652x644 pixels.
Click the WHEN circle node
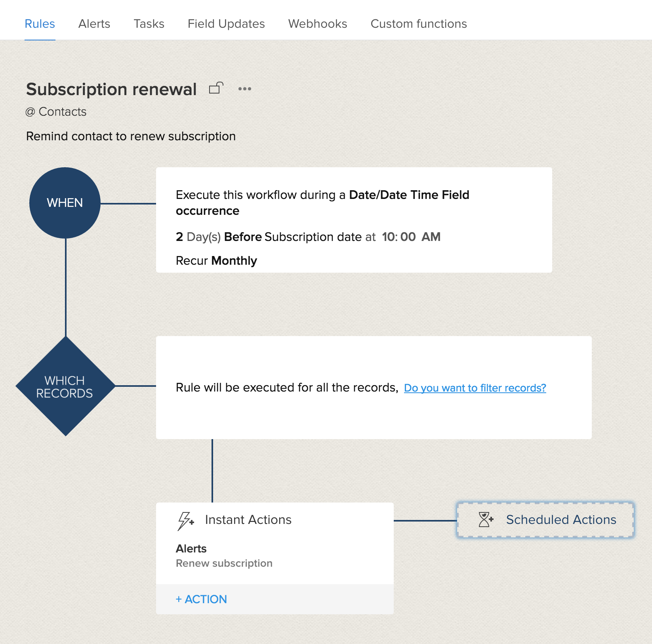(x=65, y=203)
